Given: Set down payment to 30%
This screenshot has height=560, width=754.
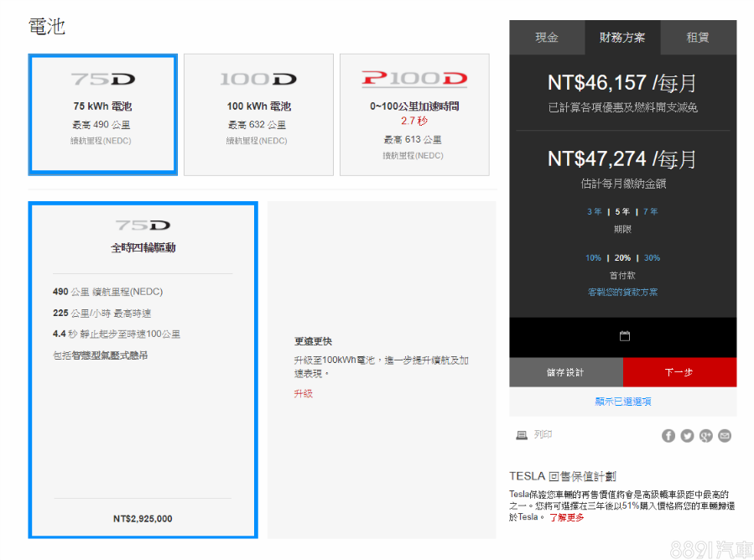Looking at the screenshot, I should point(652,258).
